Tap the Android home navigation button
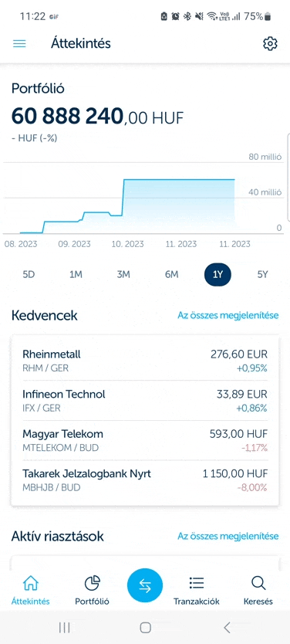290x644 pixels. click(145, 627)
